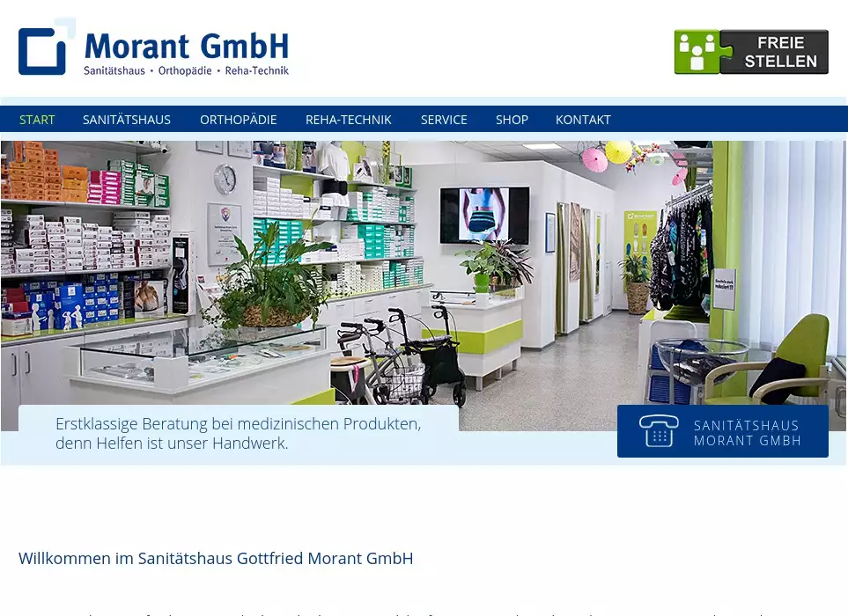Click the TV screen in shop photo
The height and width of the screenshot is (616, 848).
[484, 216]
